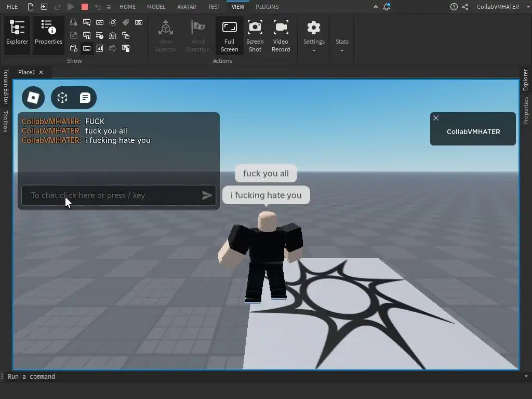Switch to the TEST ribbon tab
The image size is (532, 399).
[214, 7]
